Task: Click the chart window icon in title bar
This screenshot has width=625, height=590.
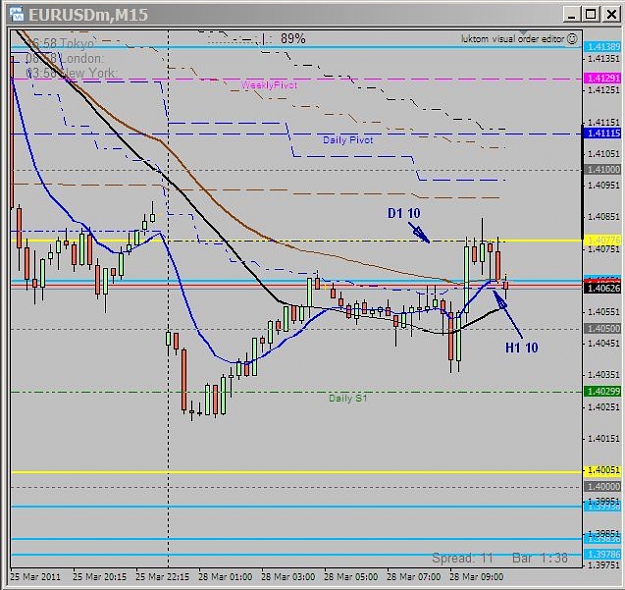Action: tap(17, 14)
